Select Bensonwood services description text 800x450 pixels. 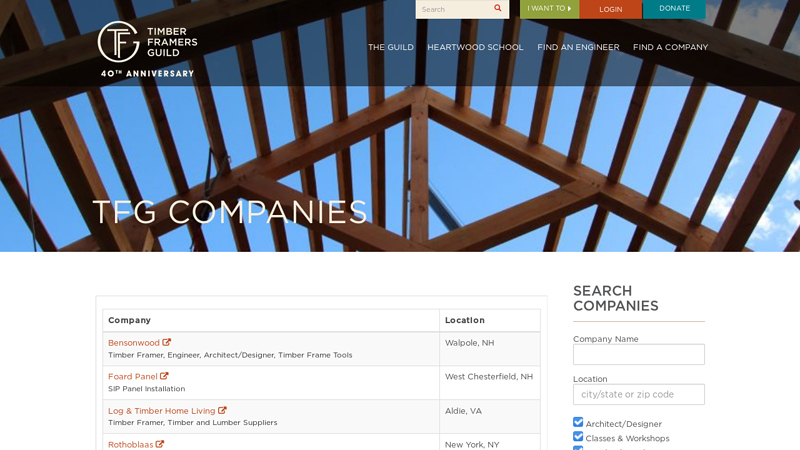(230, 355)
